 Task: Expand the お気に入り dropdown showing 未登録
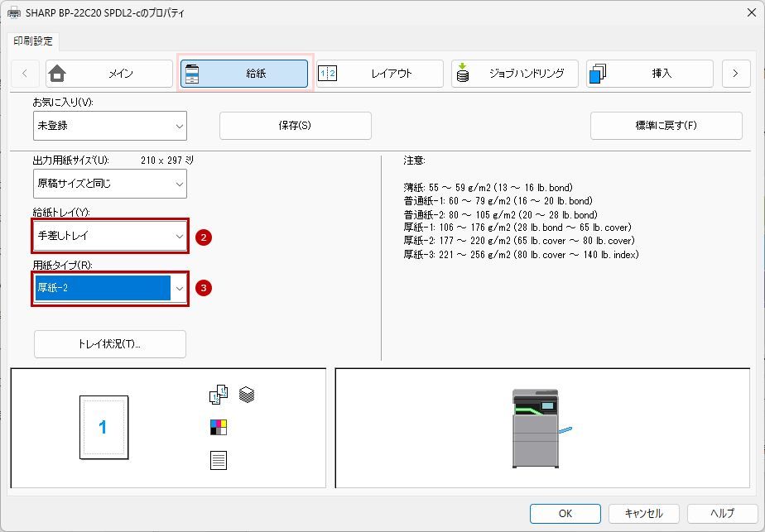(109, 126)
